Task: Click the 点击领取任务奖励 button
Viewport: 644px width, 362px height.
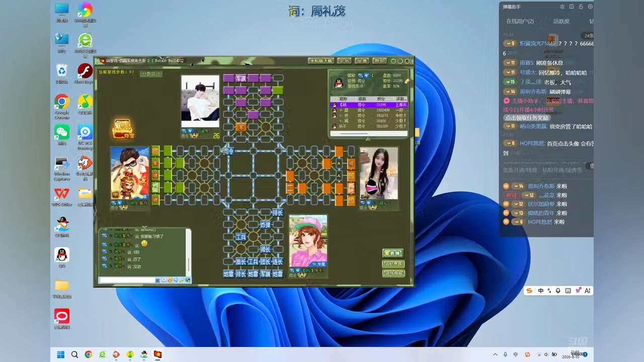Action: (526, 118)
